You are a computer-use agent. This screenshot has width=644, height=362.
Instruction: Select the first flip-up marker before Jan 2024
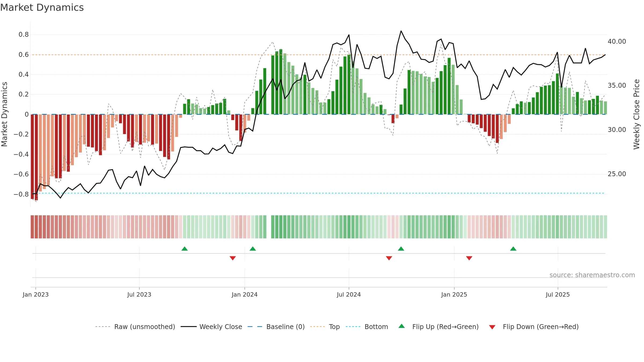[x=185, y=249]
